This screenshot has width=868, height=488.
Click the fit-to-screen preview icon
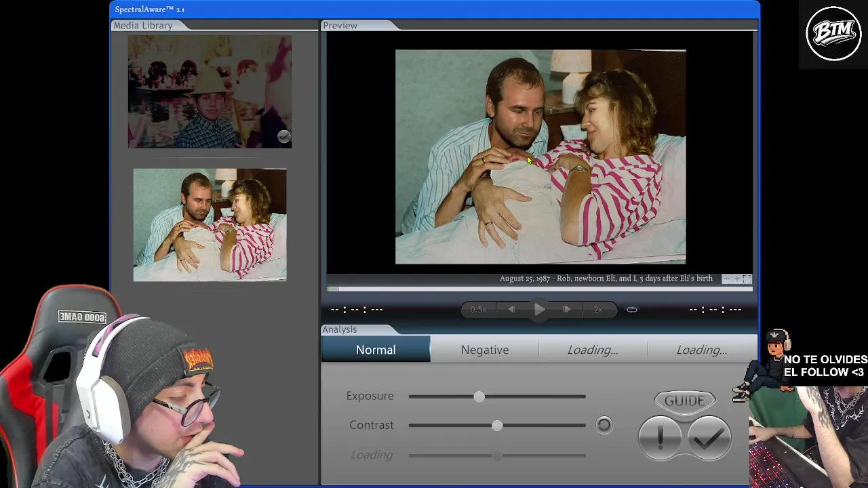coord(746,279)
